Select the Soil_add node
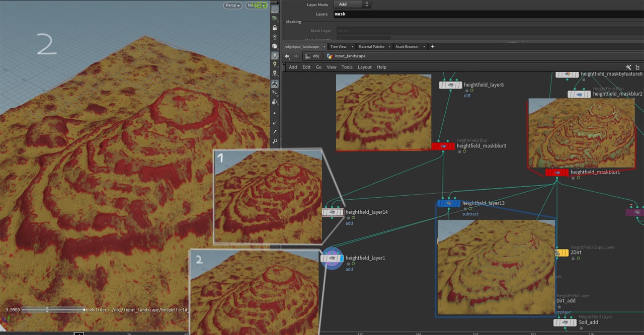 click(565, 322)
